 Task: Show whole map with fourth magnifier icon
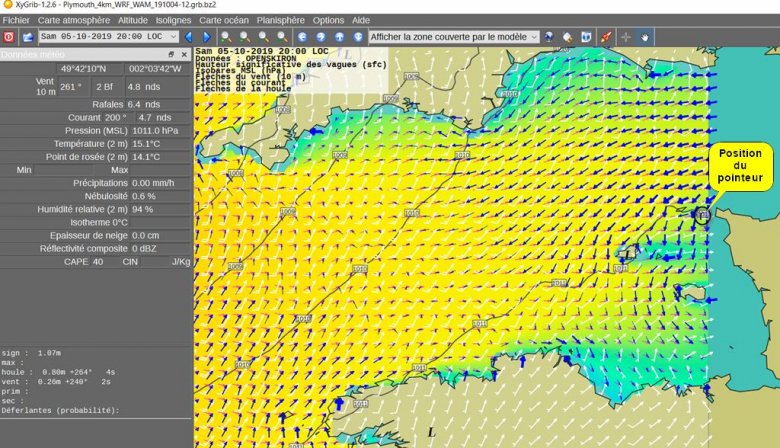click(x=282, y=37)
